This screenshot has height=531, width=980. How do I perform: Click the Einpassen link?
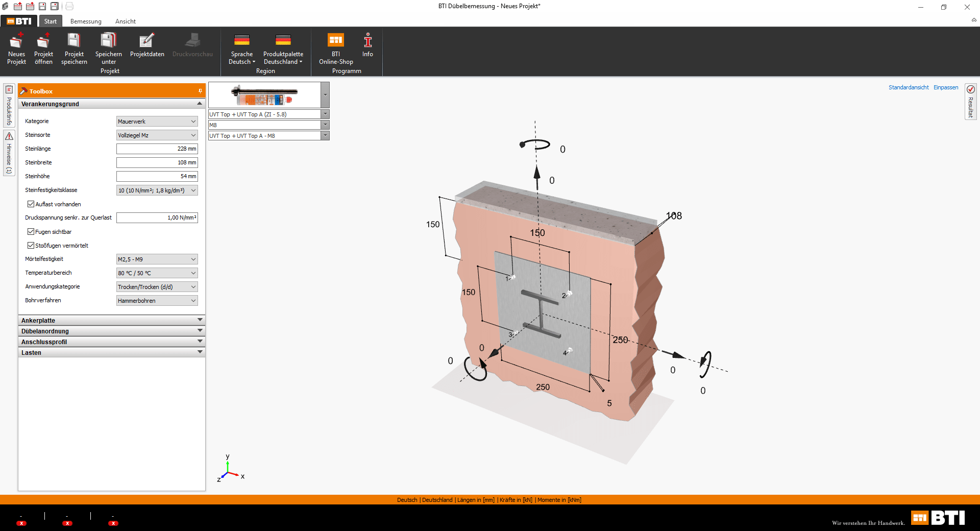945,87
